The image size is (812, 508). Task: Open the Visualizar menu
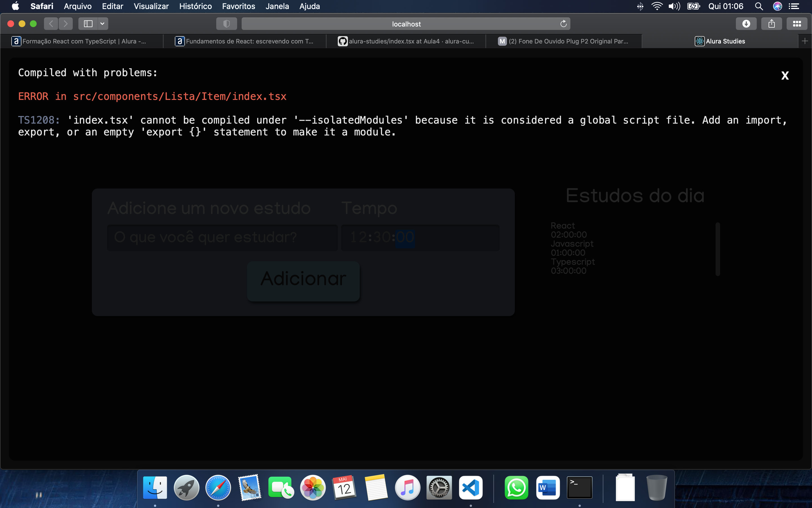[151, 6]
